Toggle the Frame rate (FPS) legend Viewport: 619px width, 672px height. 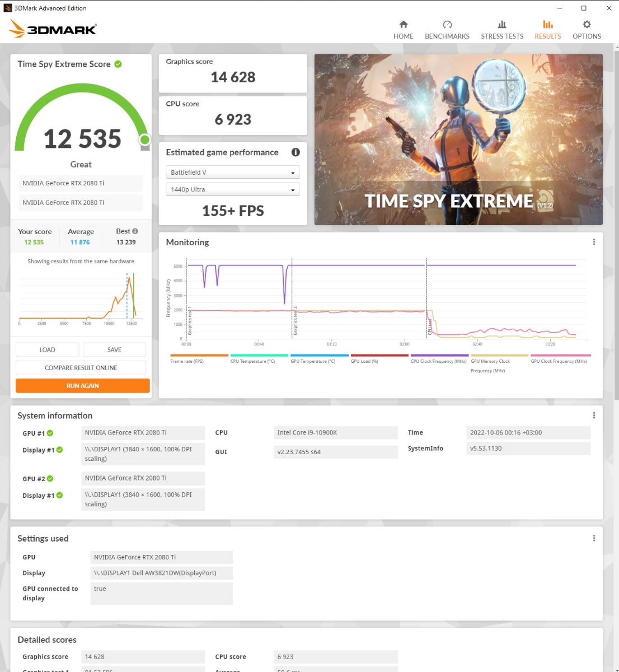pos(199,358)
